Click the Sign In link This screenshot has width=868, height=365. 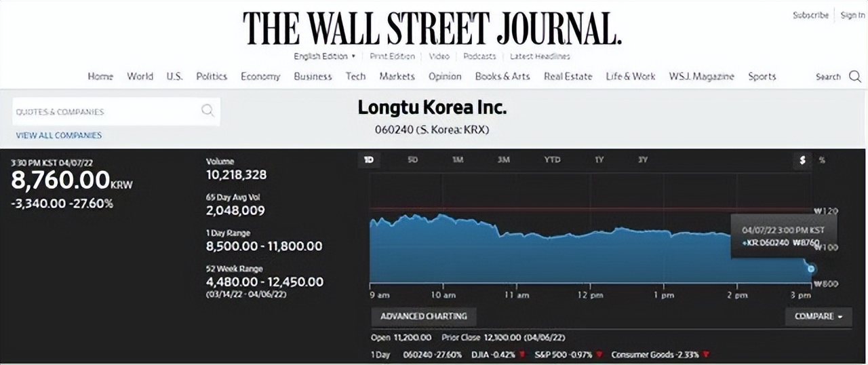(852, 15)
